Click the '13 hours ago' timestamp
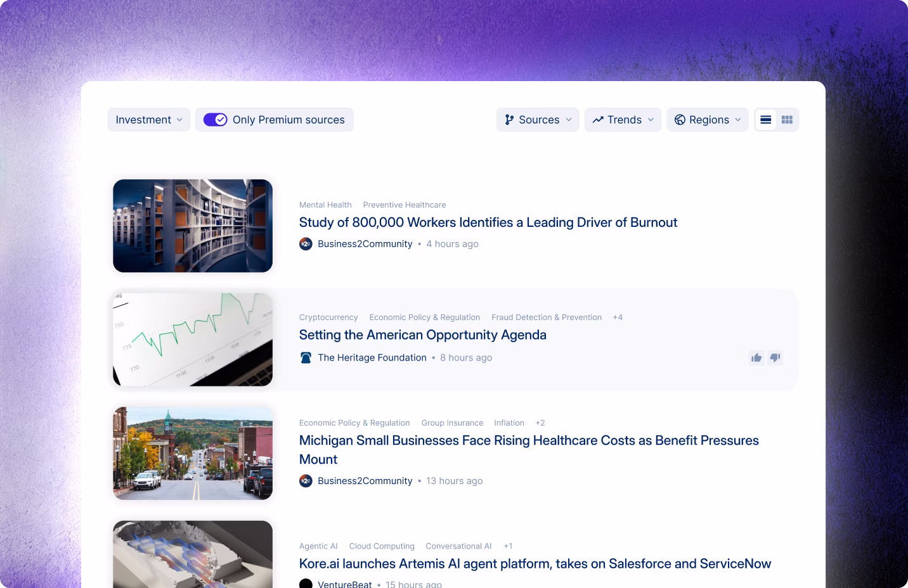908x588 pixels. (x=455, y=481)
